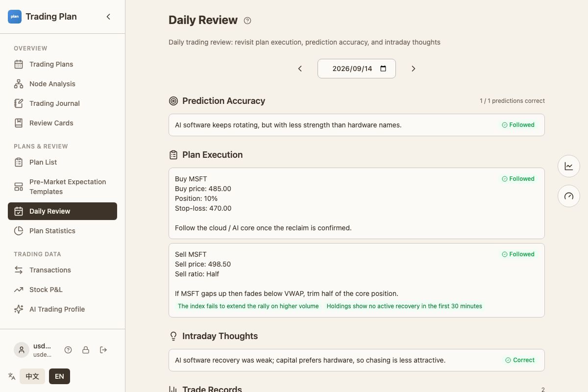Click the Node Analysis hierarchy icon
The width and height of the screenshot is (588, 392).
[19, 84]
